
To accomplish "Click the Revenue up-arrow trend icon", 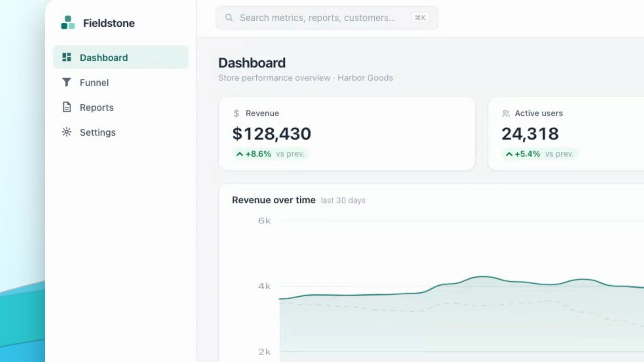I will 239,154.
